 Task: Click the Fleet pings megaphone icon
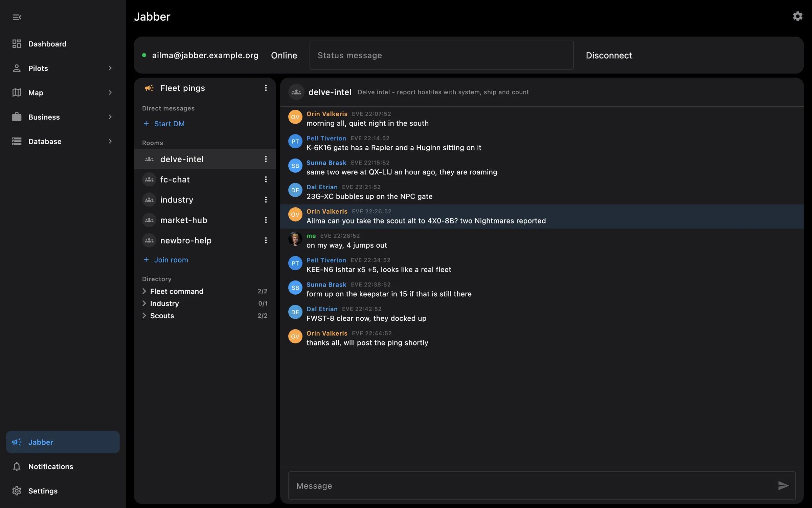point(149,88)
